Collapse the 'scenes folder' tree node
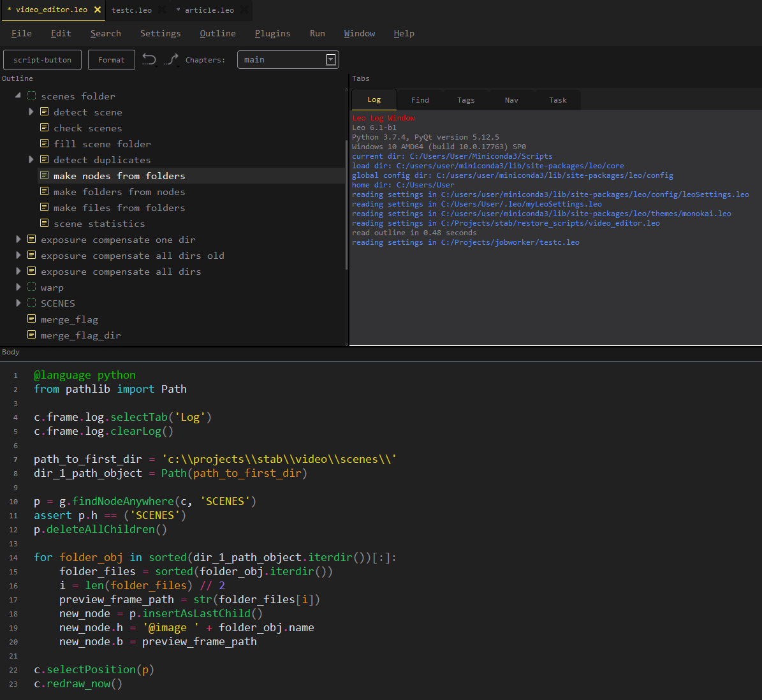The image size is (762, 700). tap(18, 96)
